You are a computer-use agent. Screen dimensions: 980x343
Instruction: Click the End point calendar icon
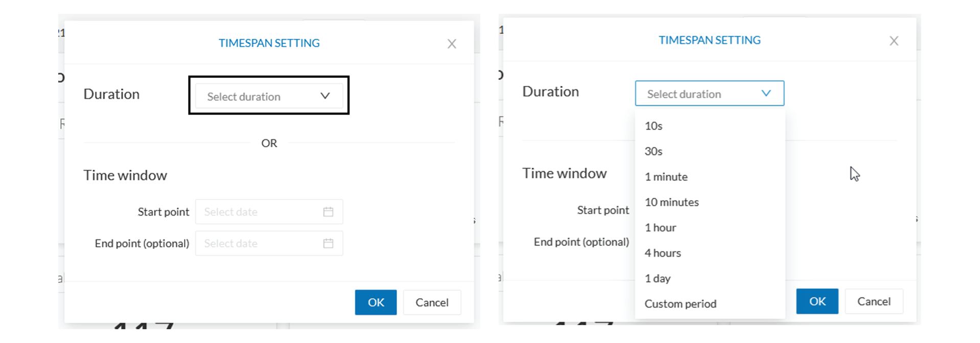329,243
